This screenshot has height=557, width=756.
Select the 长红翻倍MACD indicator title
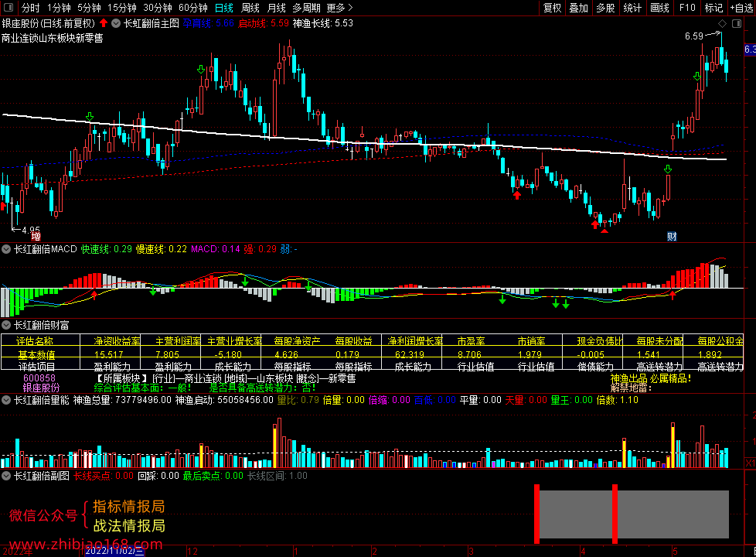click(x=46, y=249)
